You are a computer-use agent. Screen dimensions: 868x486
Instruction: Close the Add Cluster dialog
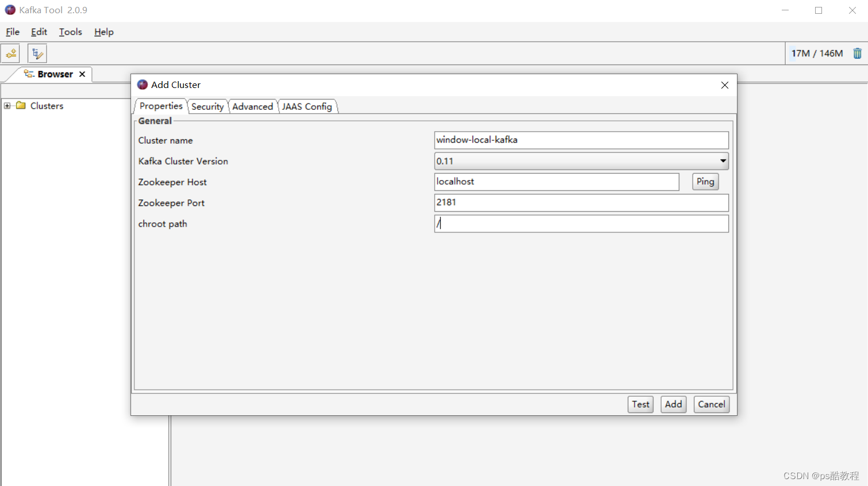point(725,85)
